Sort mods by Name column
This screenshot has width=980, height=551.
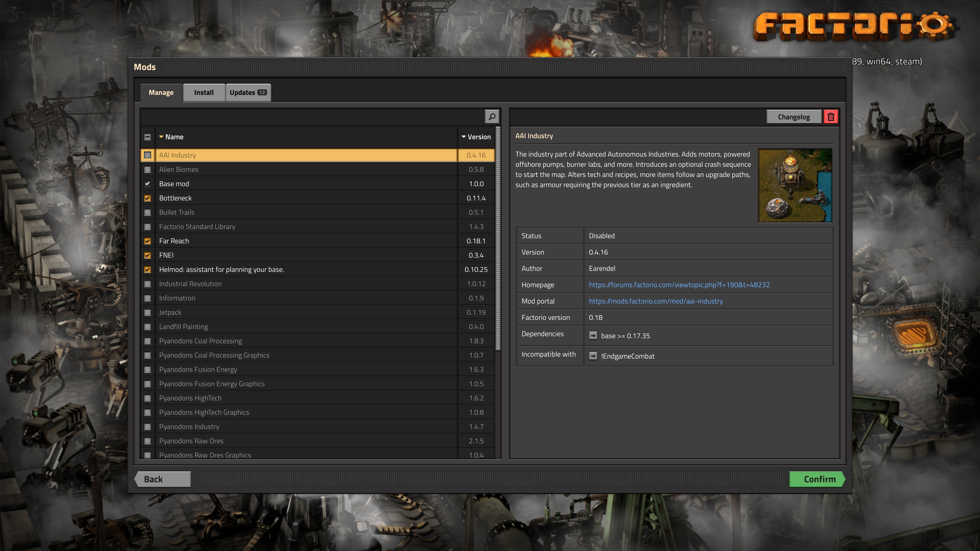[x=171, y=137]
